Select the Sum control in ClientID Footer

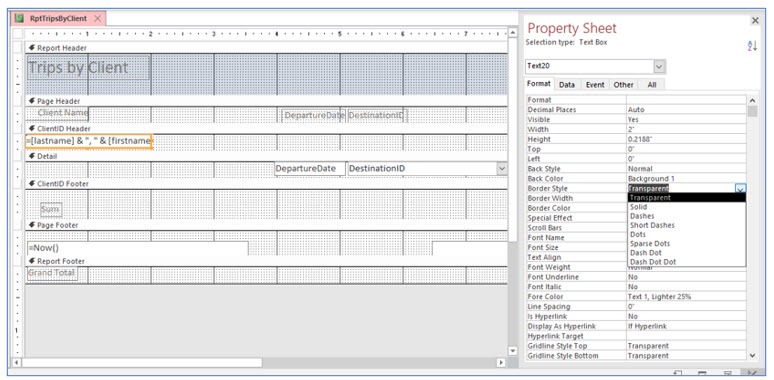(x=51, y=209)
